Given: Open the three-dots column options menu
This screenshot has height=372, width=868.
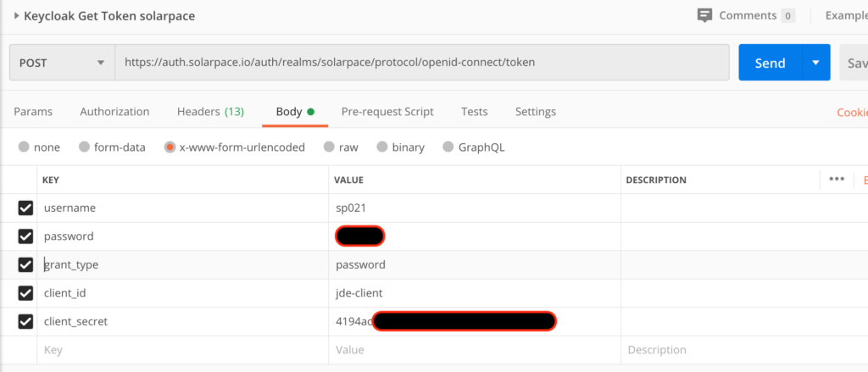Looking at the screenshot, I should (x=837, y=180).
